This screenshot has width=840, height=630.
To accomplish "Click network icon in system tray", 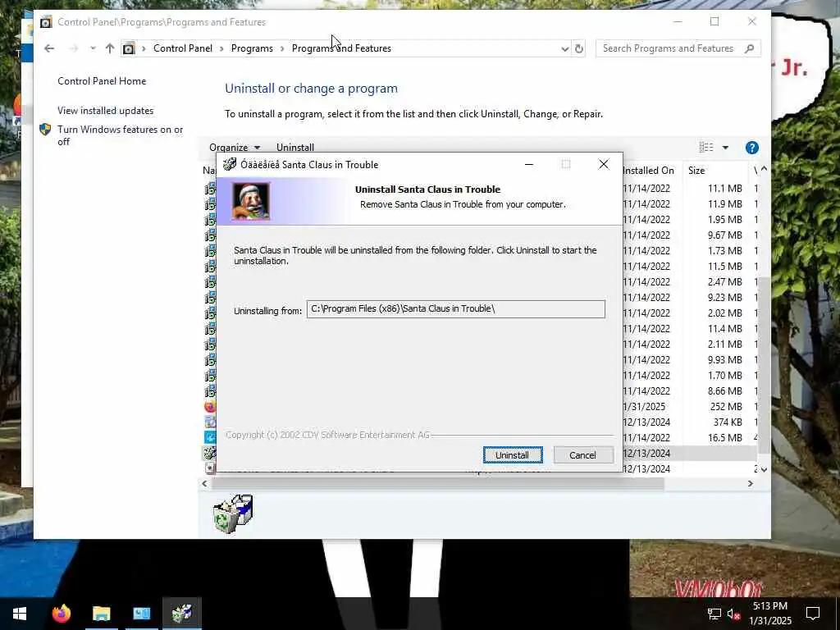I will (714, 614).
